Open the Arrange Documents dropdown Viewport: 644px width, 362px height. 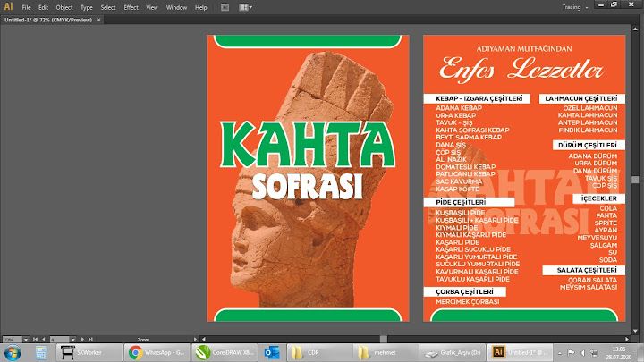click(246, 7)
